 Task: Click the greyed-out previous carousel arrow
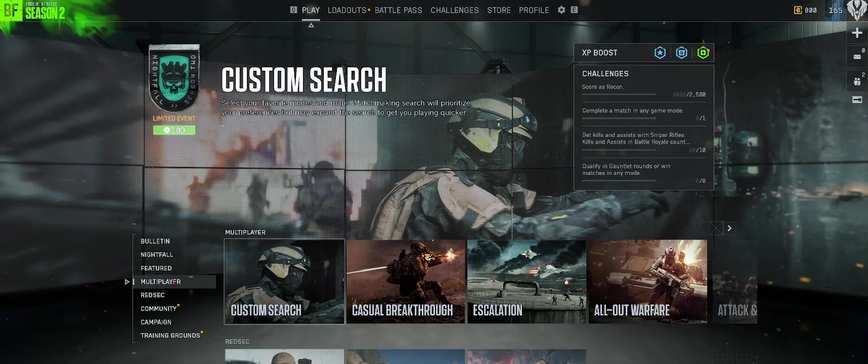click(x=716, y=228)
